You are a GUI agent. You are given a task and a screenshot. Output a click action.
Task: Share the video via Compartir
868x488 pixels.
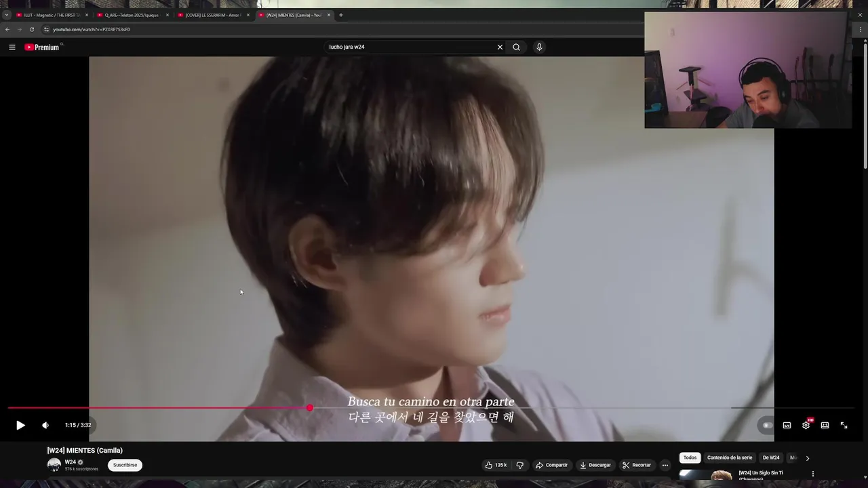click(551, 465)
